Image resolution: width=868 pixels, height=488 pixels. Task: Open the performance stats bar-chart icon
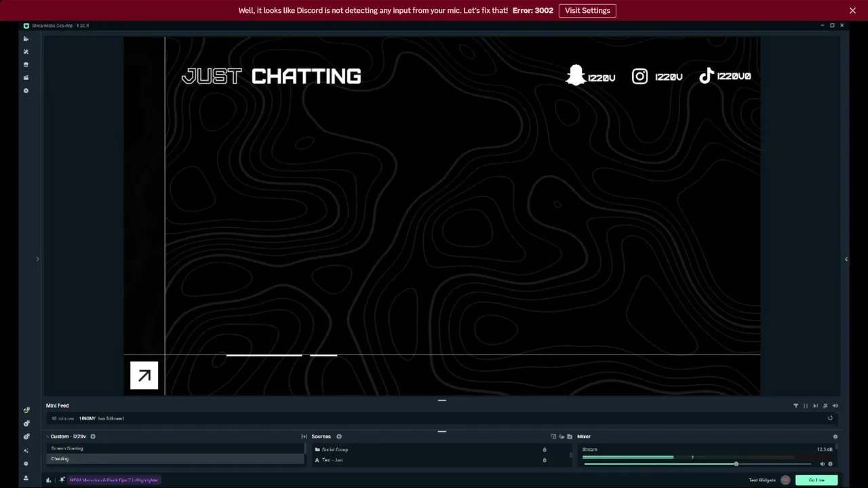tap(48, 480)
